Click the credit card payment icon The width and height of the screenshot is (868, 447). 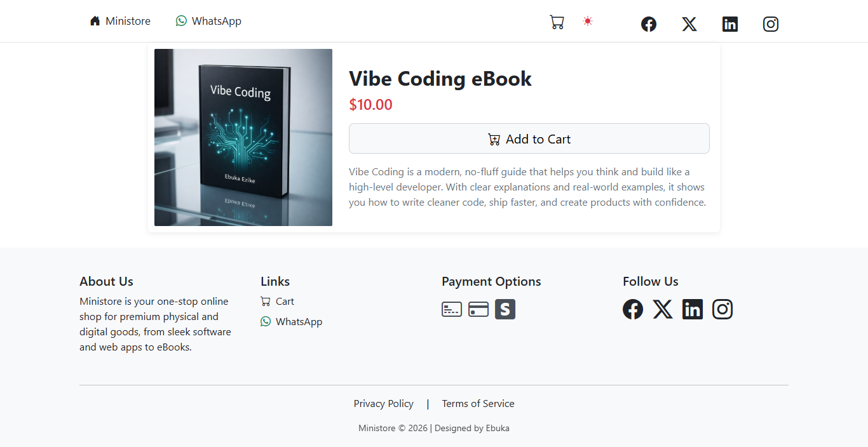478,309
